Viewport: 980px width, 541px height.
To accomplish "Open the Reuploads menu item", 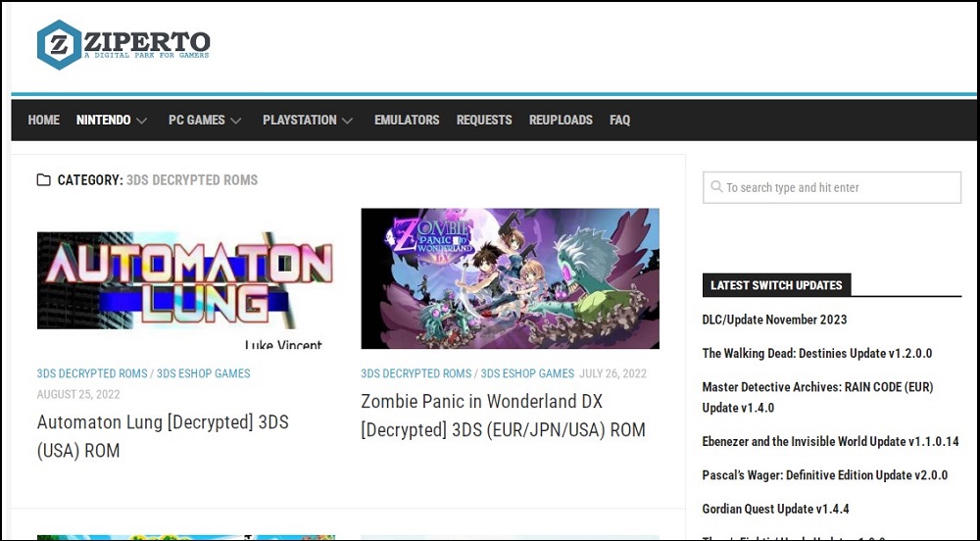I will pos(561,120).
